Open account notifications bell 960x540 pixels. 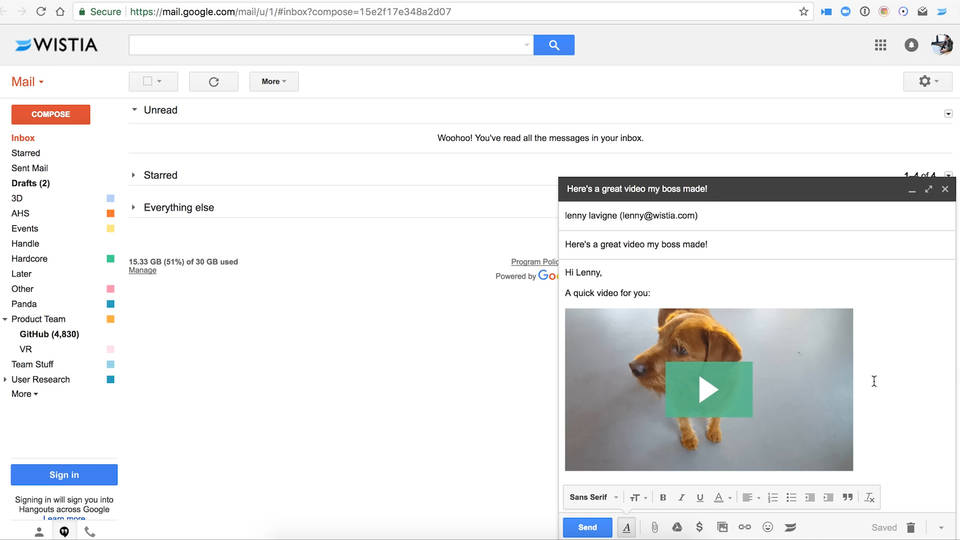(x=911, y=45)
